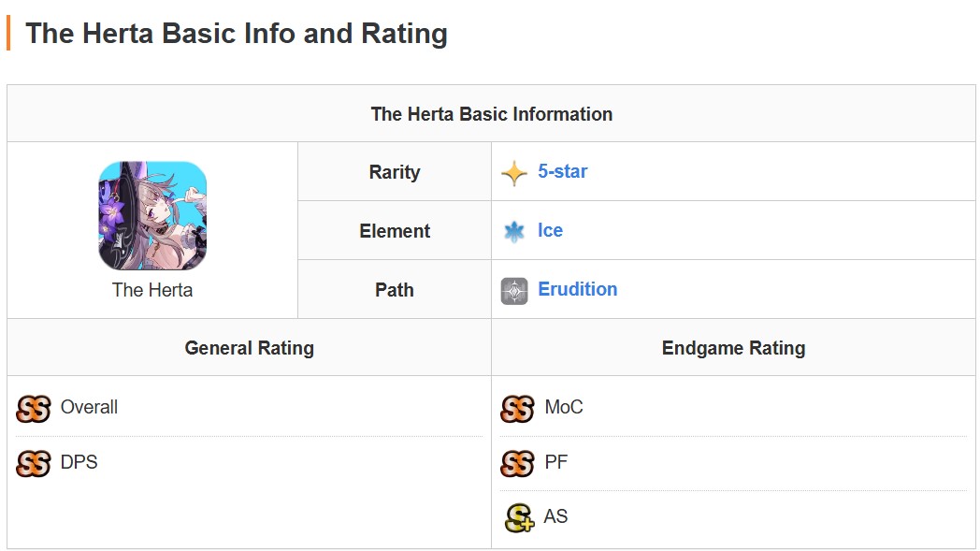Click the SS badge beside MoC

click(517, 409)
